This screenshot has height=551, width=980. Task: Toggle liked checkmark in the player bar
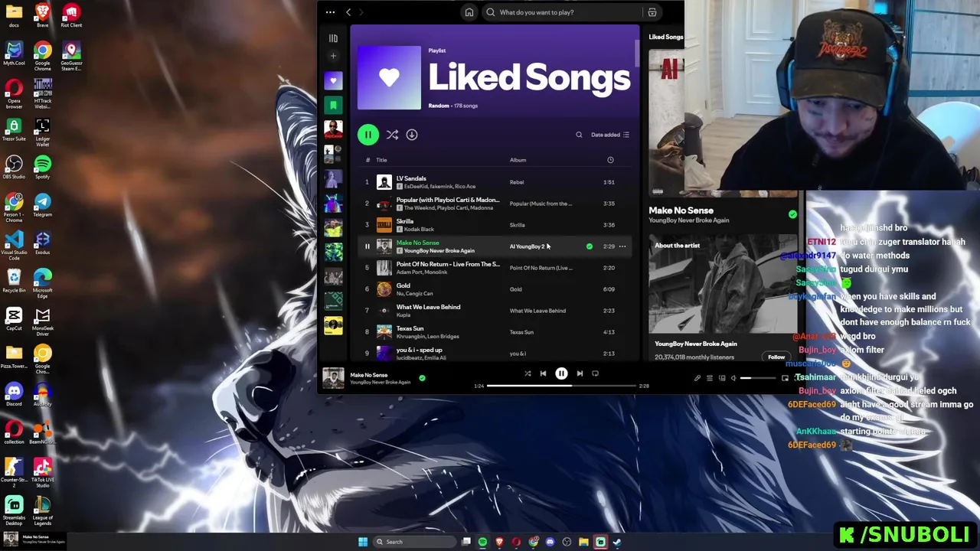tap(422, 378)
